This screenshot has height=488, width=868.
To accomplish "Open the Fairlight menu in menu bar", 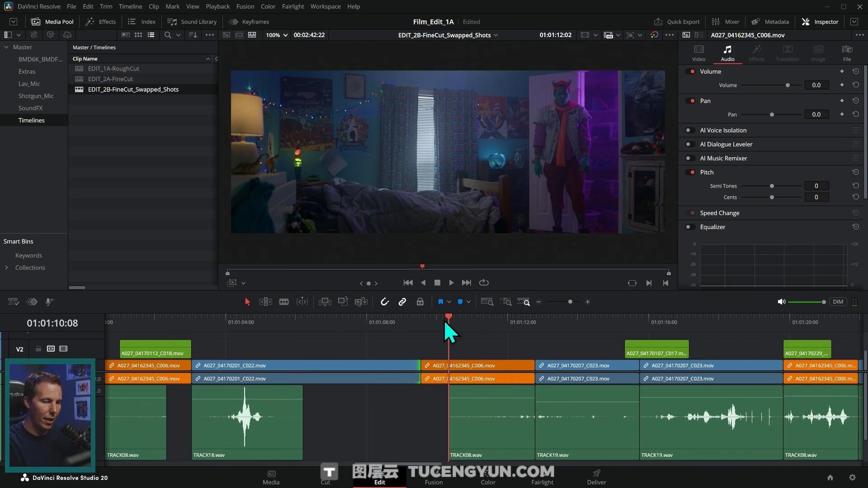I will (x=292, y=6).
